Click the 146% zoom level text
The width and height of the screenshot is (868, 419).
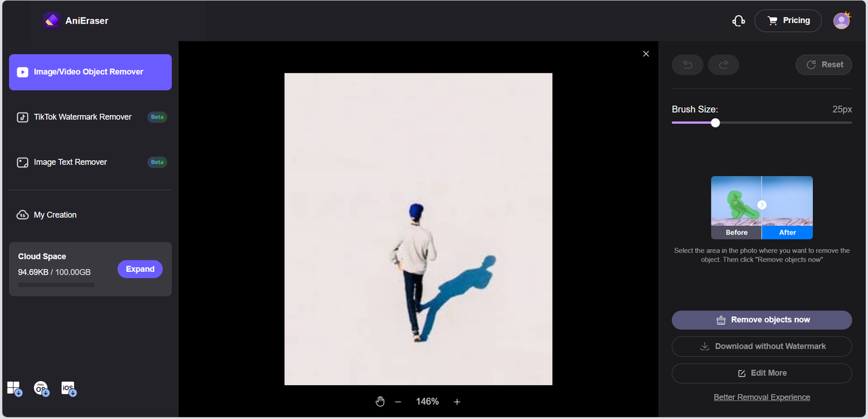tap(427, 401)
